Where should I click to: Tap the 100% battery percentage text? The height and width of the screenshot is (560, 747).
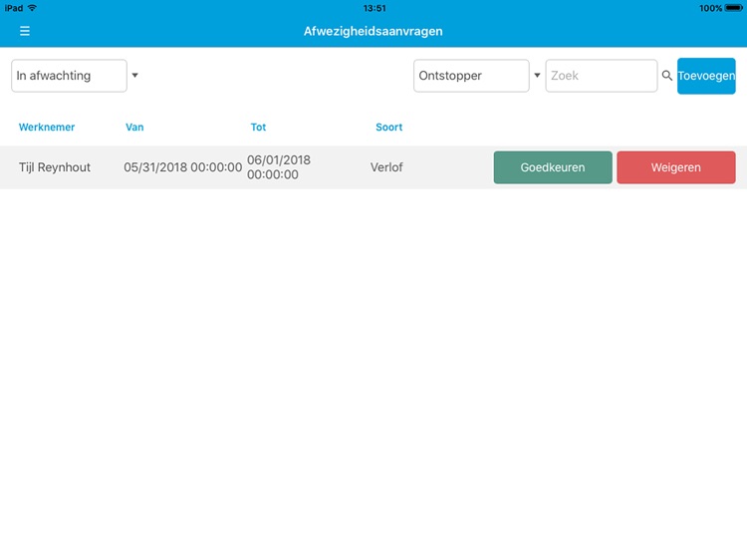[710, 8]
